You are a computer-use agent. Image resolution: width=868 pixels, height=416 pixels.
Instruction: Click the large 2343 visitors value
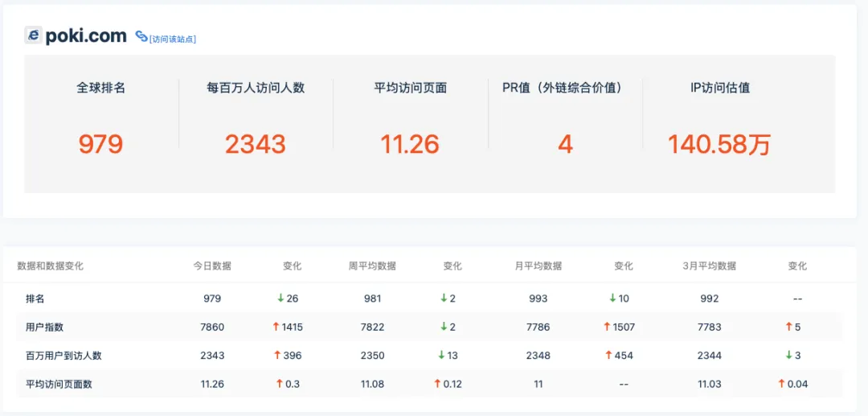pyautogui.click(x=256, y=145)
